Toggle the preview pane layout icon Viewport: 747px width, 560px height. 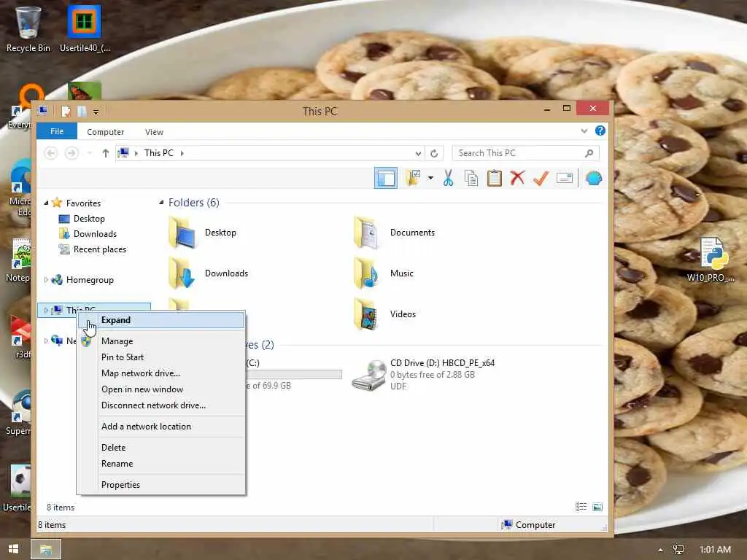pyautogui.click(x=386, y=178)
